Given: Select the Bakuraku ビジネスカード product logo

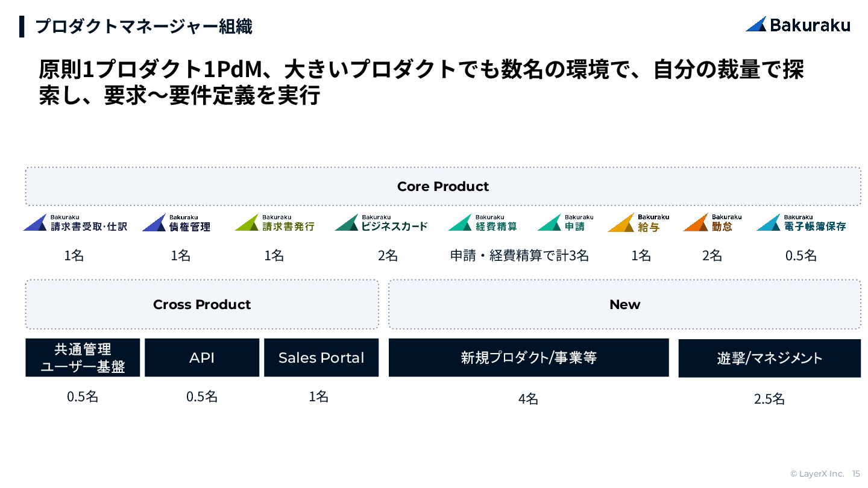Looking at the screenshot, I should coord(382,223).
